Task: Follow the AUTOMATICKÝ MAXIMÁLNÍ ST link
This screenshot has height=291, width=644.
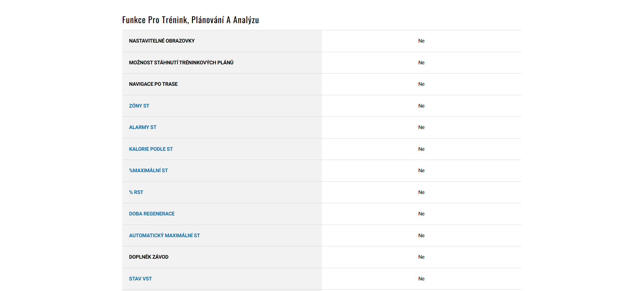Action: pyautogui.click(x=164, y=236)
